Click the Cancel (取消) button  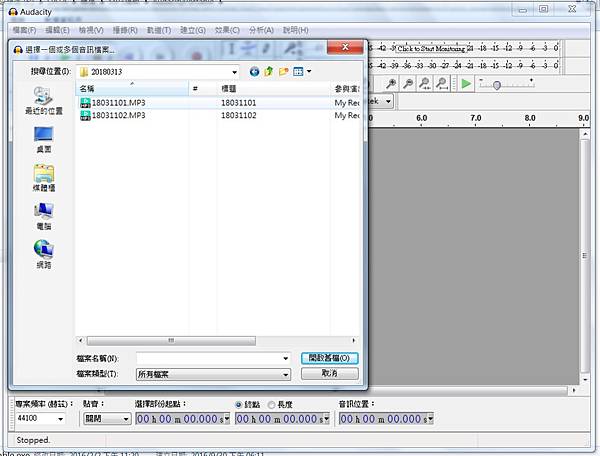click(x=329, y=373)
